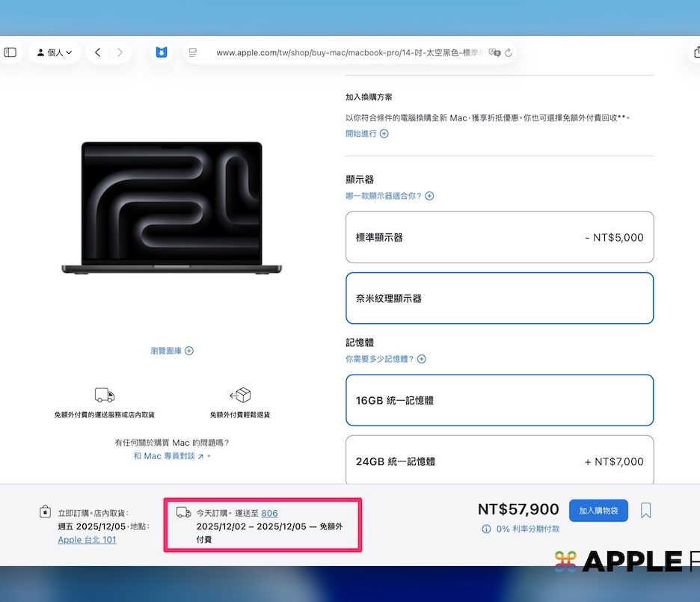700x602 pixels.
Task: Select the 標準顯示器 option
Action: tap(499, 237)
